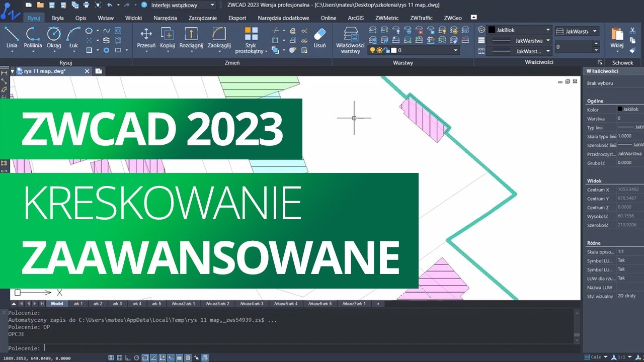Click the open folder icon in quick access toolbar
The image size is (644, 362).
point(40,5)
